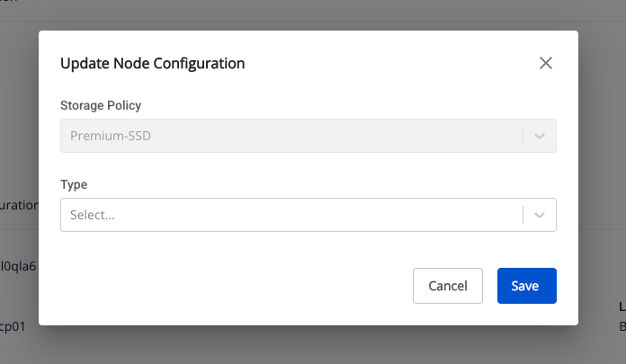Click the divider line beside the Storage Policy chevron
The width and height of the screenshot is (626, 364).
point(523,136)
